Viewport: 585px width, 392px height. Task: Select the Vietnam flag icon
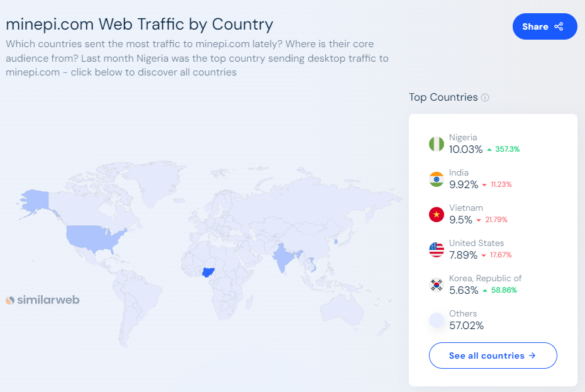click(437, 215)
